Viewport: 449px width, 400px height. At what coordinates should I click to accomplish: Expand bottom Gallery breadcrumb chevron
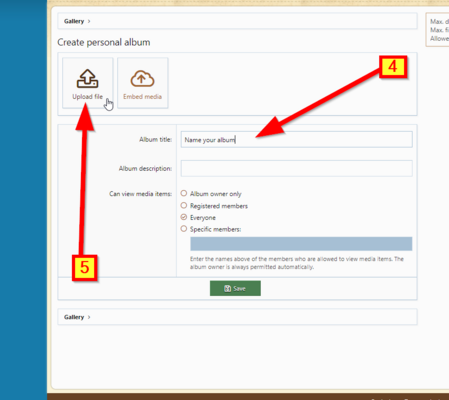point(89,317)
